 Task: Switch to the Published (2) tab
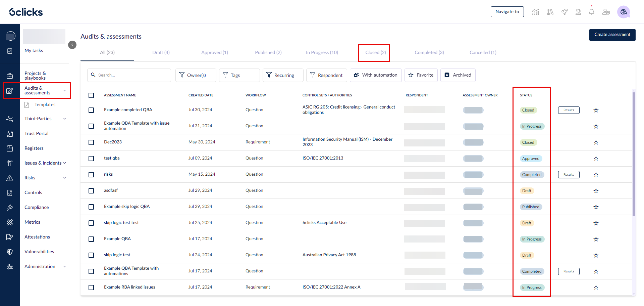click(268, 52)
